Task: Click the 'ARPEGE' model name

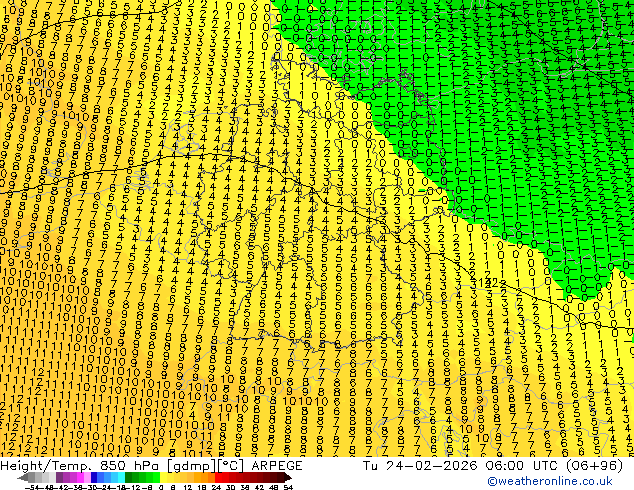Action: click(x=277, y=466)
